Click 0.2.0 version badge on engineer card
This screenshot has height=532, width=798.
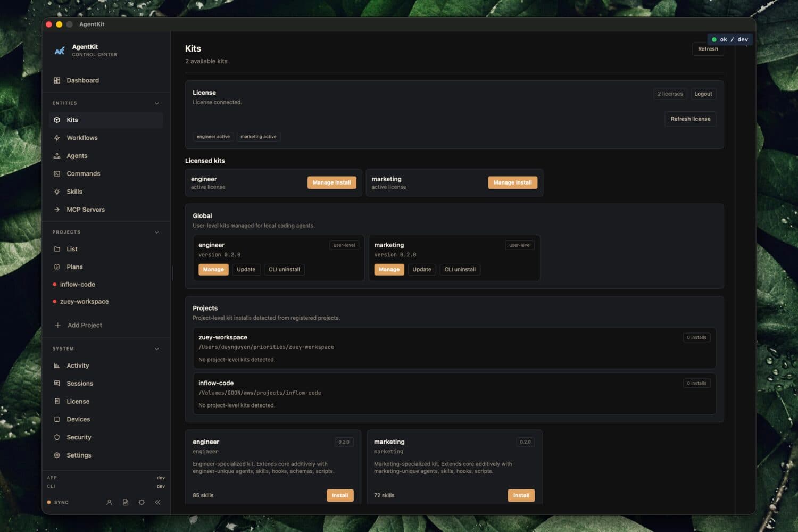(344, 442)
